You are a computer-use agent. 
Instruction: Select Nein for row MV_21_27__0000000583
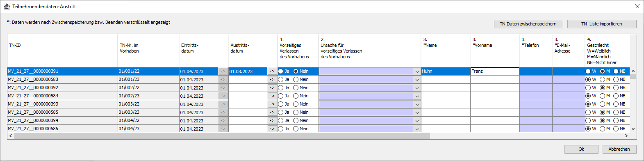pos(296,79)
